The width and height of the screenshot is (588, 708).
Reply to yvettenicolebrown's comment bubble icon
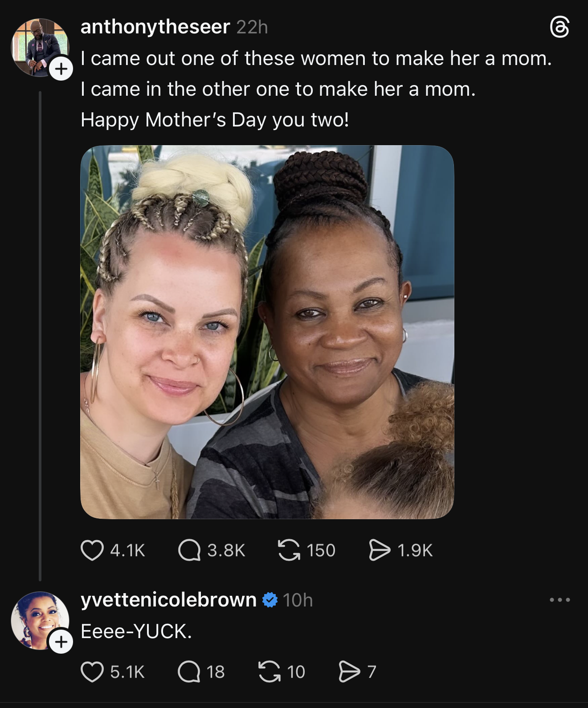tap(189, 671)
